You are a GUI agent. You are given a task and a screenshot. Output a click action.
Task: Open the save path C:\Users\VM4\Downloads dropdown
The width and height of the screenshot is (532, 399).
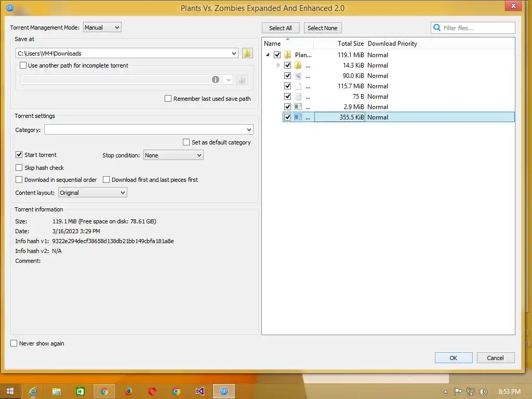234,54
